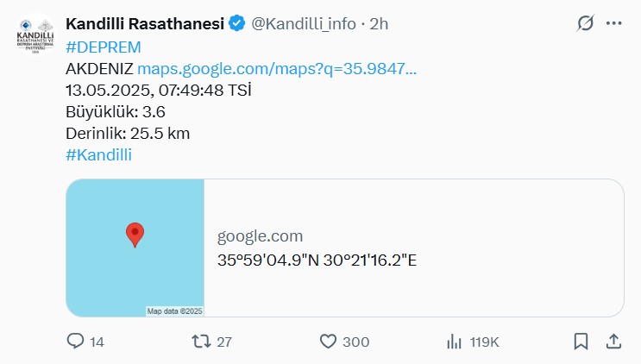The width and height of the screenshot is (641, 364).
Task: Open the three-dot more options menu
Action: tap(613, 23)
